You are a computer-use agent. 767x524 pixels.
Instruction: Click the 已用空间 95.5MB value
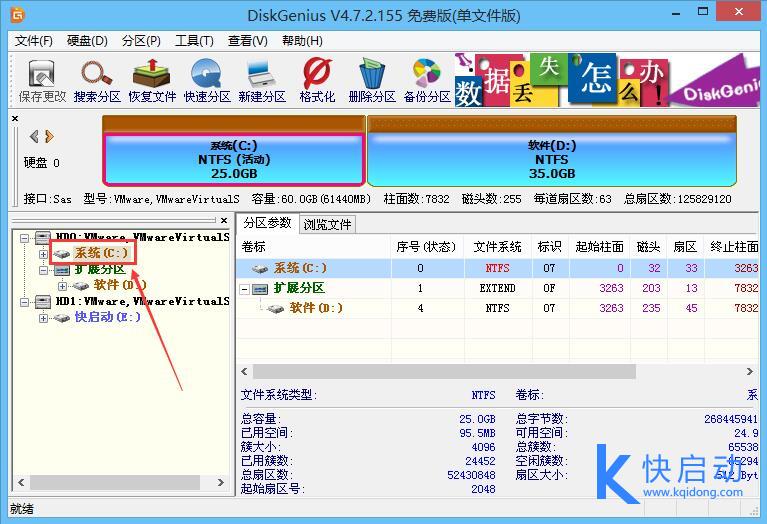point(477,433)
